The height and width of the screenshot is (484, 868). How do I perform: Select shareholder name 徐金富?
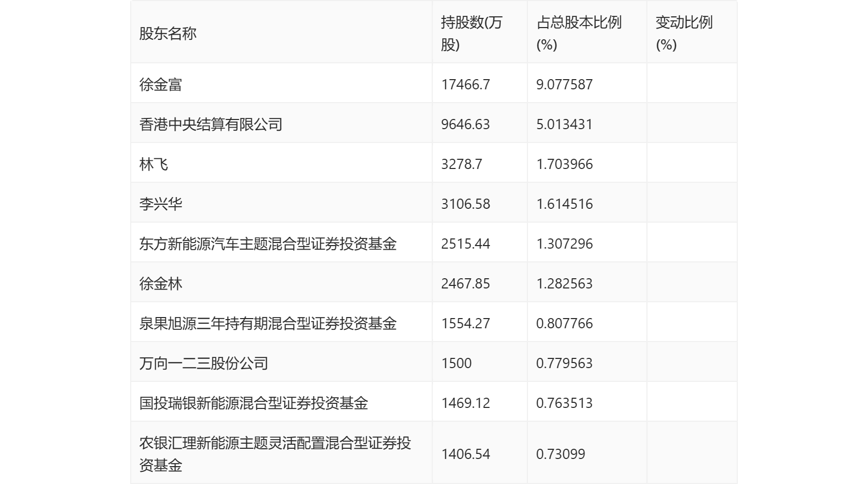click(161, 84)
